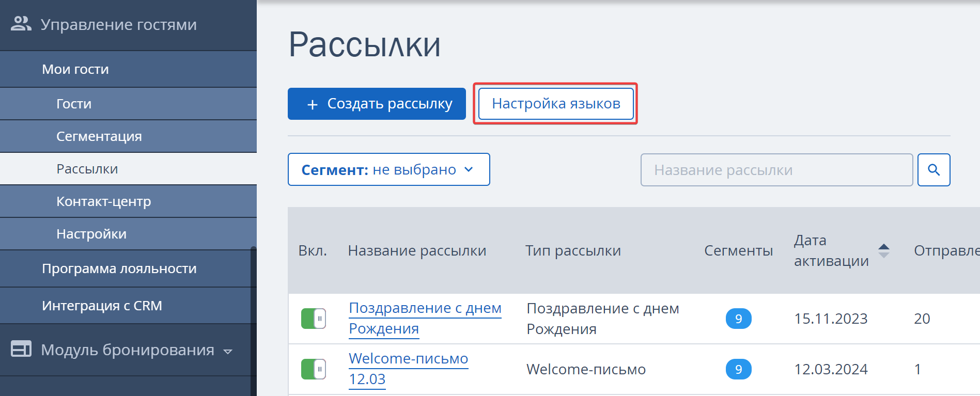Open Контакт-центр sidebar item
Image resolution: width=980 pixels, height=396 pixels.
click(128, 201)
